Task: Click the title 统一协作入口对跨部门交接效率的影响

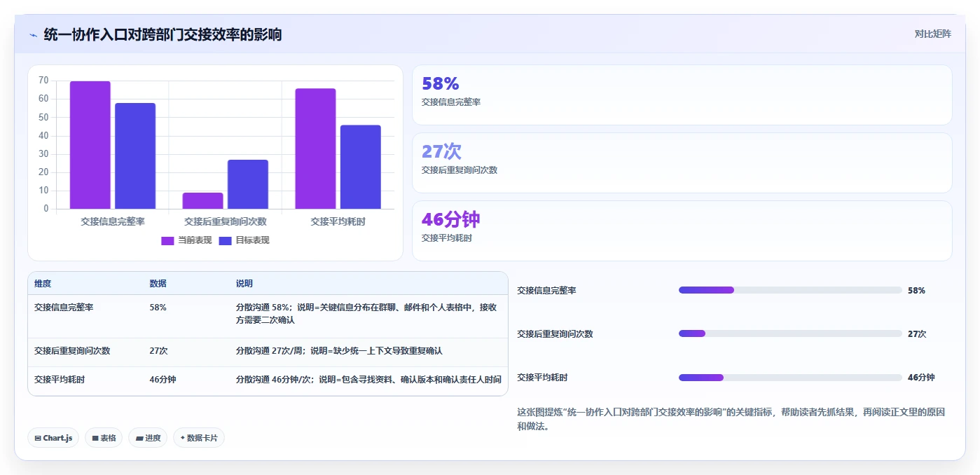Action: pyautogui.click(x=163, y=34)
